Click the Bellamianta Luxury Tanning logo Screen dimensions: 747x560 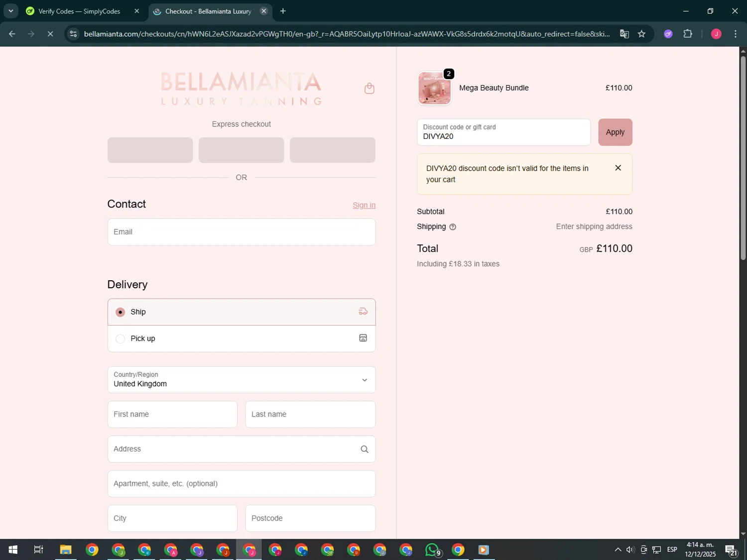[x=242, y=88]
